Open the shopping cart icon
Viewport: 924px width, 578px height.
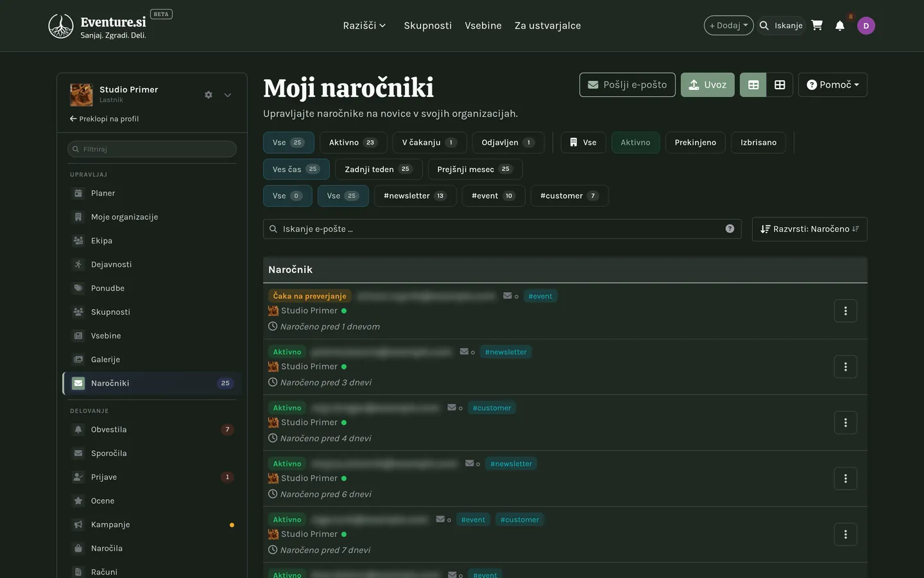pyautogui.click(x=817, y=25)
